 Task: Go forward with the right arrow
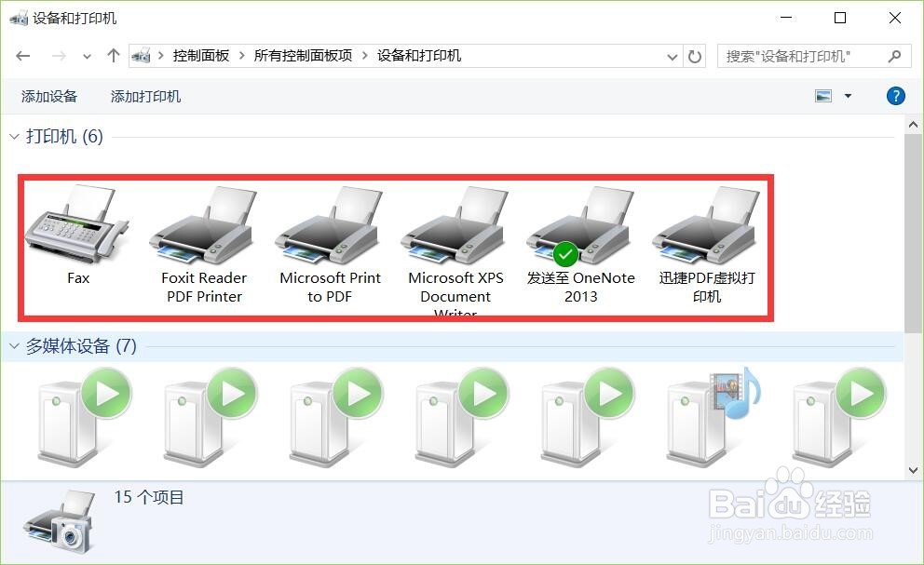[59, 56]
